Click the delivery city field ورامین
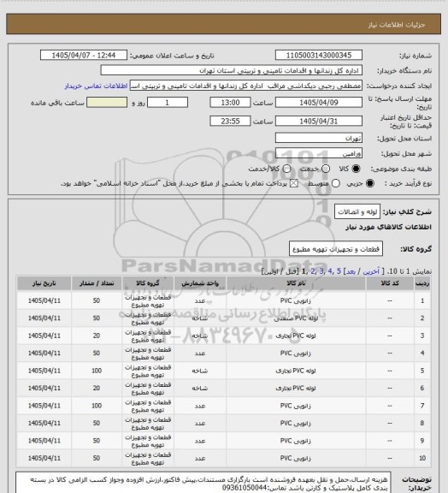 319,153
